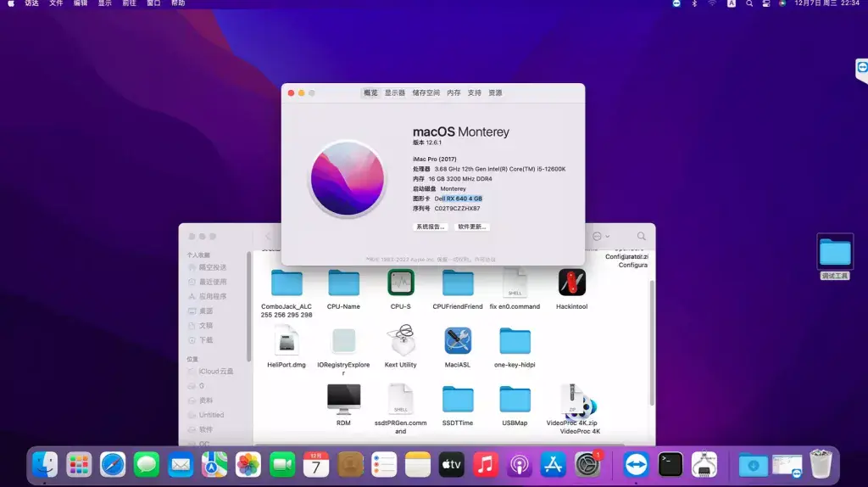The width and height of the screenshot is (868, 487).
Task: Open Spotlight search in menu bar
Action: pyautogui.click(x=749, y=3)
